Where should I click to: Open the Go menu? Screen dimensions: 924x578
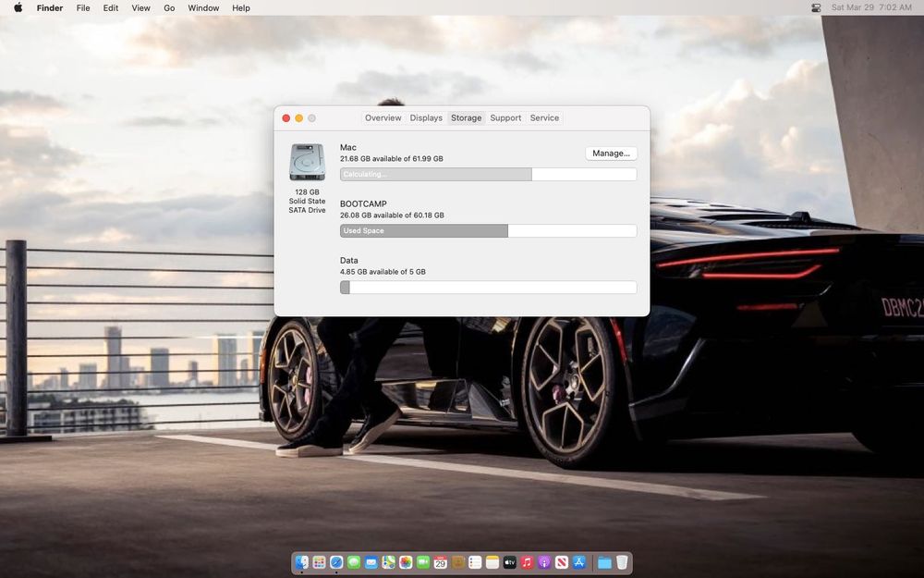[x=169, y=7]
